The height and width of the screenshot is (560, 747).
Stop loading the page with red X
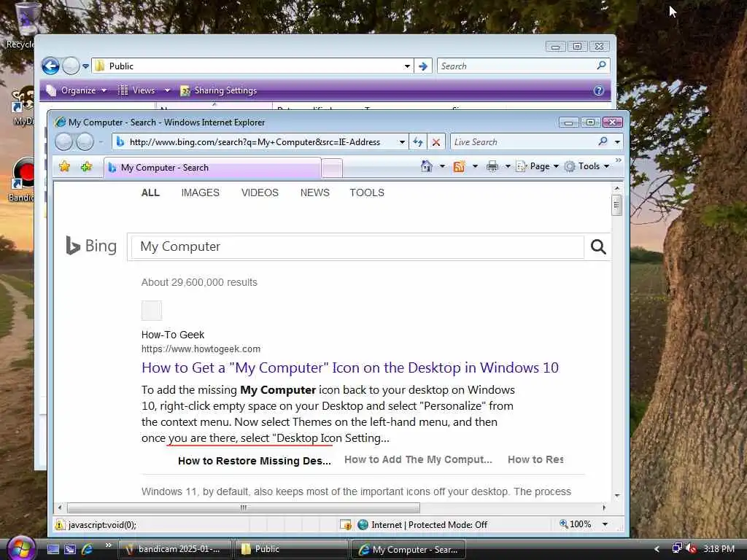(x=436, y=142)
